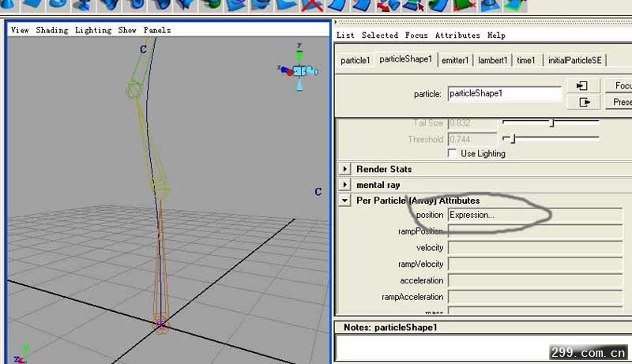The height and width of the screenshot is (364, 632).
Task: Open the Selected menu
Action: 380,35
